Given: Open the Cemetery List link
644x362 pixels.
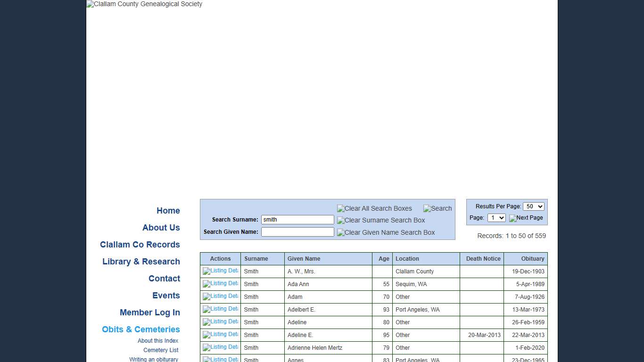Looking at the screenshot, I should [x=161, y=350].
